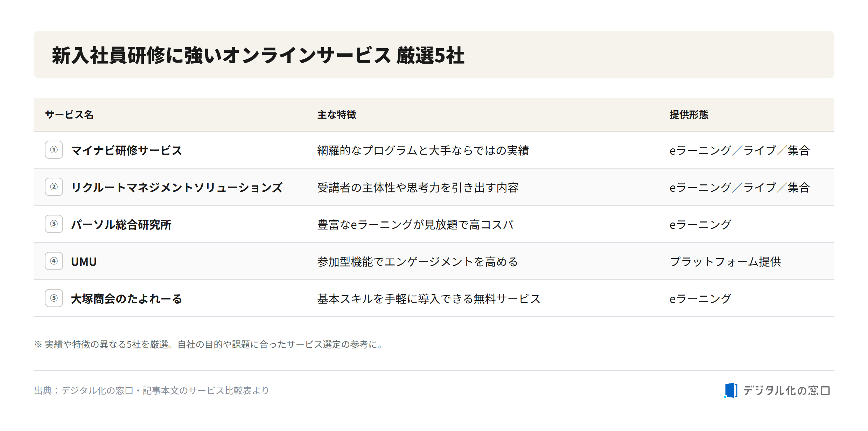Screen dimensions: 868x431
Task: Open リクルートマネジメントソリューションズ entry
Action: point(176,188)
